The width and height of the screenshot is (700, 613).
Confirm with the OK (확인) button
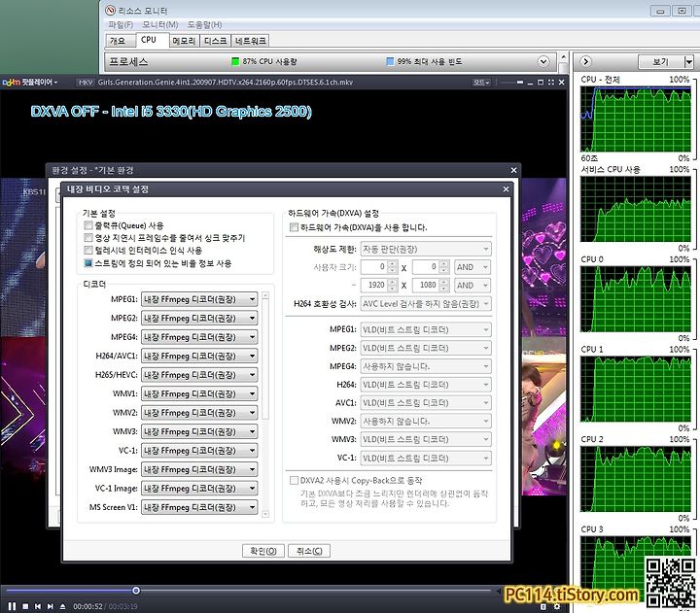pos(263,551)
